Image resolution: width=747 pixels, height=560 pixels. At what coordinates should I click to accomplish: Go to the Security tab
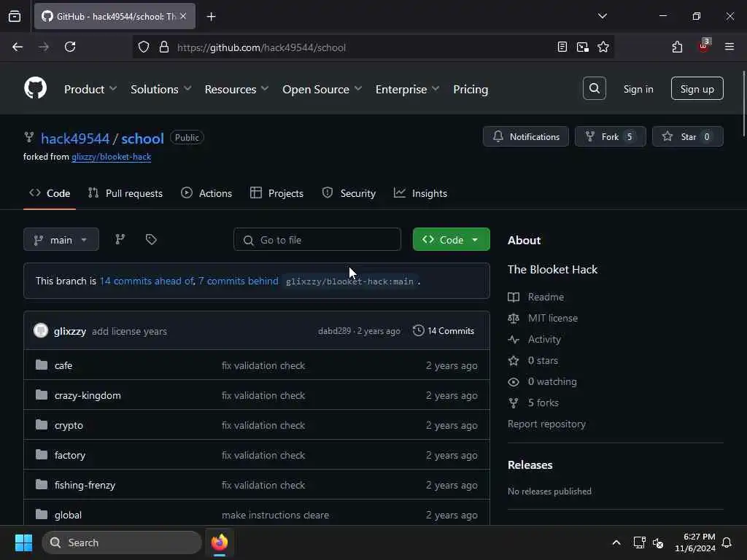tap(349, 193)
